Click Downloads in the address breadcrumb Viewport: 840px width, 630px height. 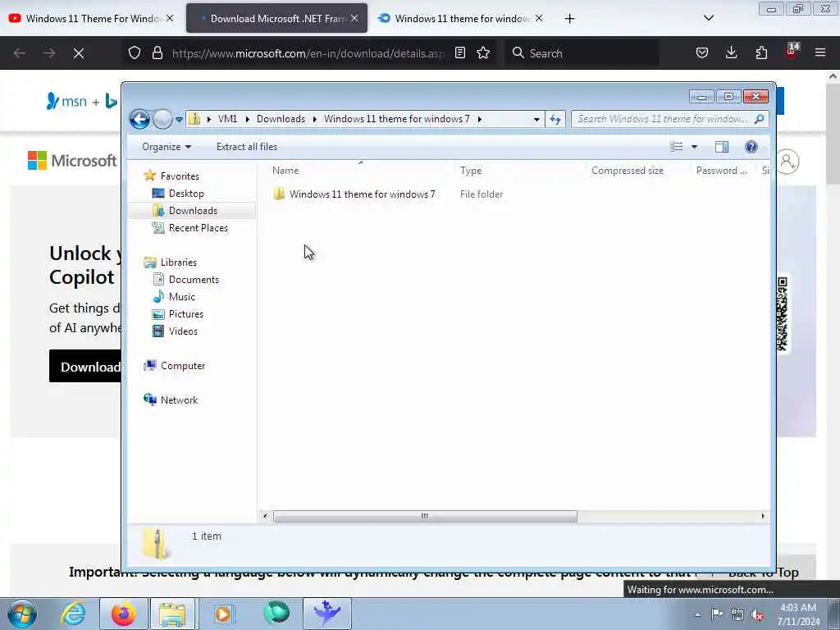click(281, 119)
